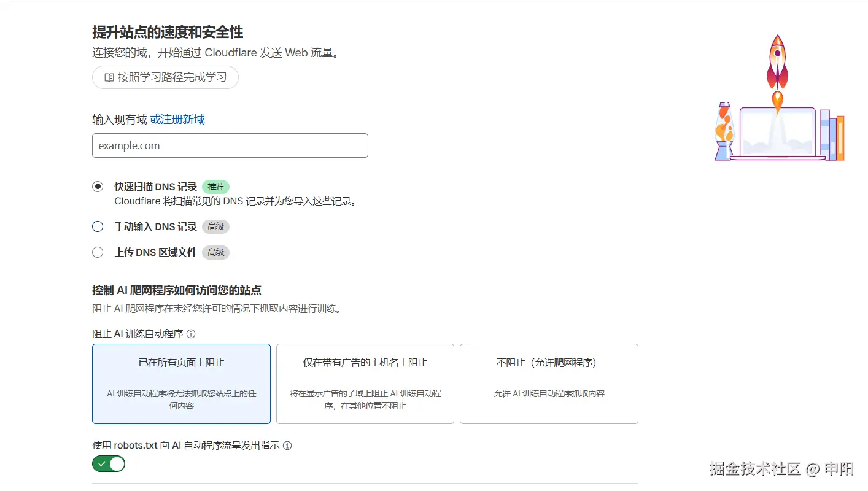Image resolution: width=868 pixels, height=491 pixels.
Task: Click the 控制 AI 爬网程序如何访问您的站点 heading
Action: point(177,290)
